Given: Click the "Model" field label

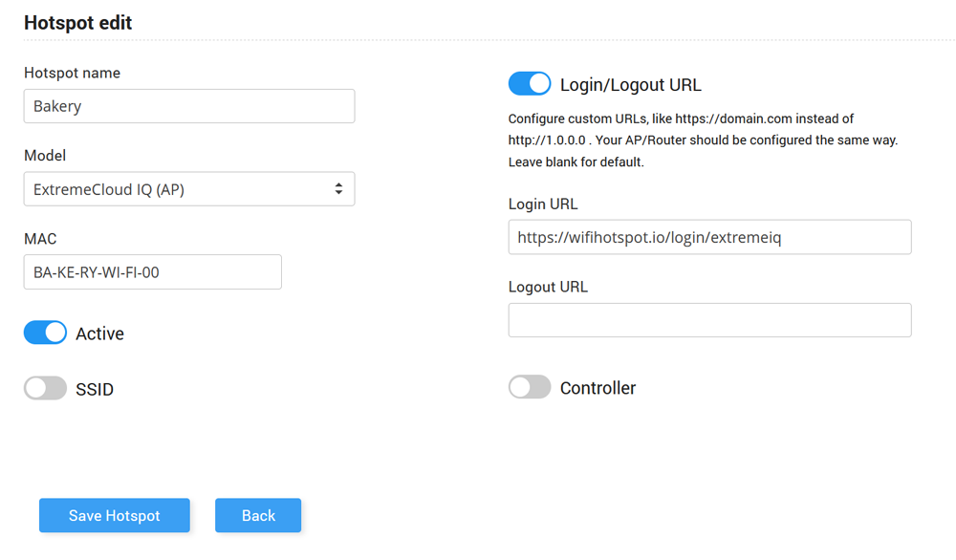Looking at the screenshot, I should pos(45,155).
